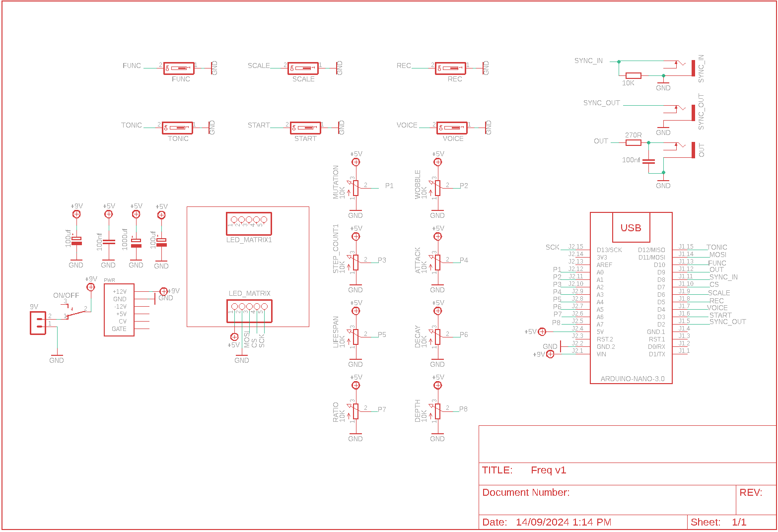778x532 pixels.
Task: Click the RATIO potentiometer symbol
Action: click(355, 411)
